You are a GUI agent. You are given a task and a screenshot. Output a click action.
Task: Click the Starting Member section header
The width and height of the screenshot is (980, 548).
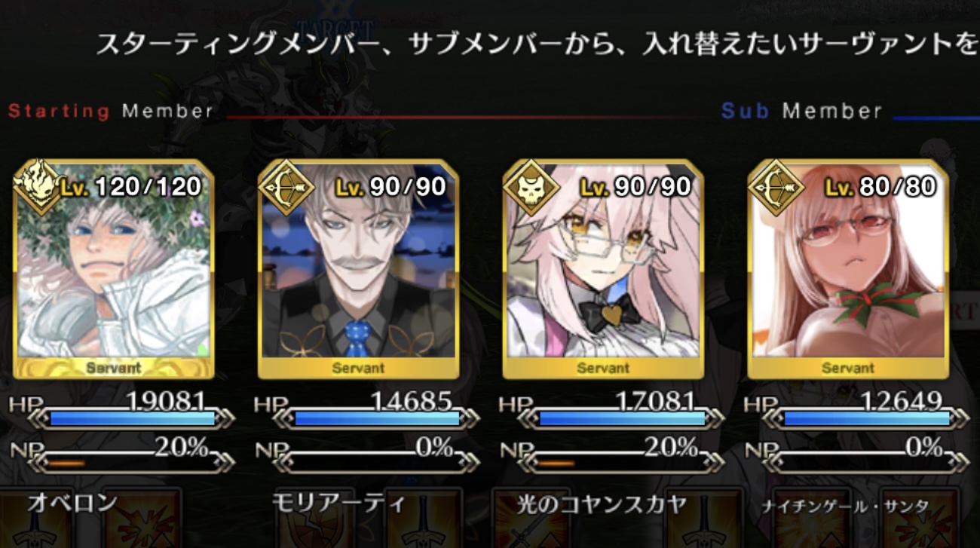point(111,112)
